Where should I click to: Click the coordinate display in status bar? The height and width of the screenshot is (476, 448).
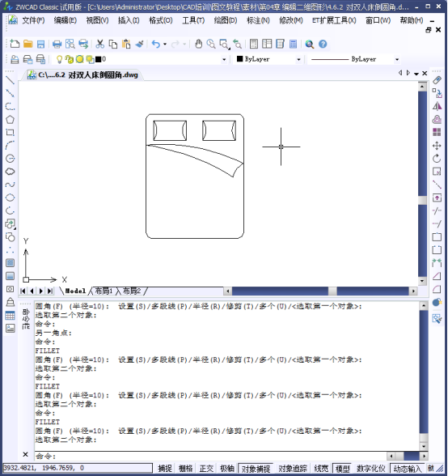[x=78, y=468]
